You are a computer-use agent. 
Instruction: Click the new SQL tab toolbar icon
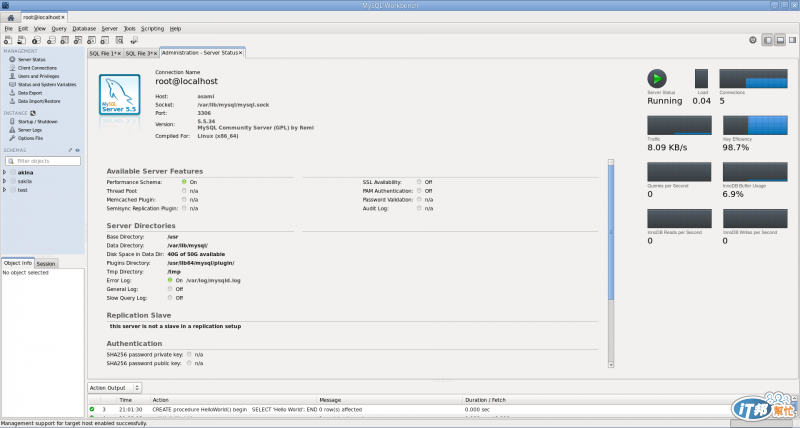click(8, 40)
